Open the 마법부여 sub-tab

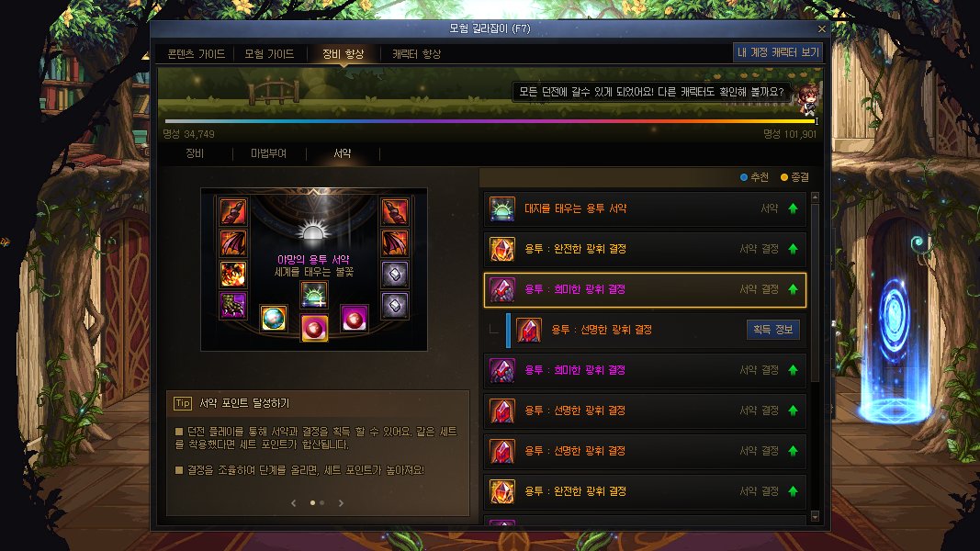pos(269,153)
